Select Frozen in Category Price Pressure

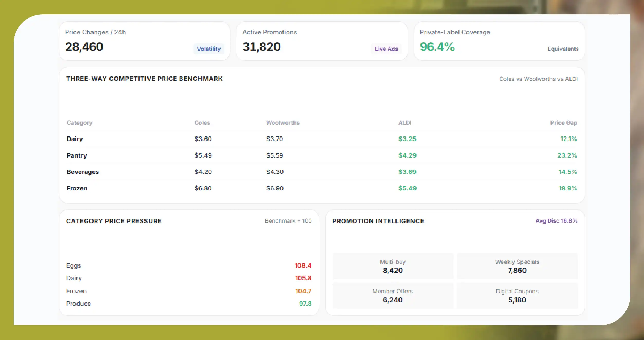click(189, 291)
